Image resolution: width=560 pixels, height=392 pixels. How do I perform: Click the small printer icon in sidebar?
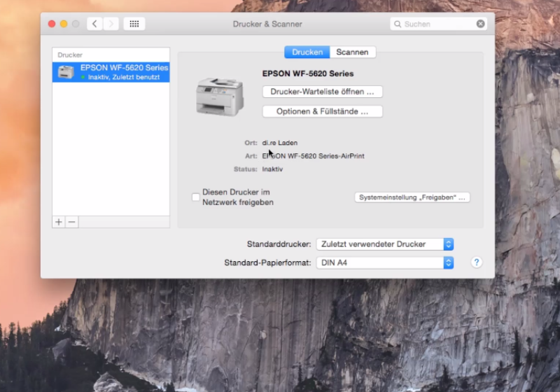(66, 72)
